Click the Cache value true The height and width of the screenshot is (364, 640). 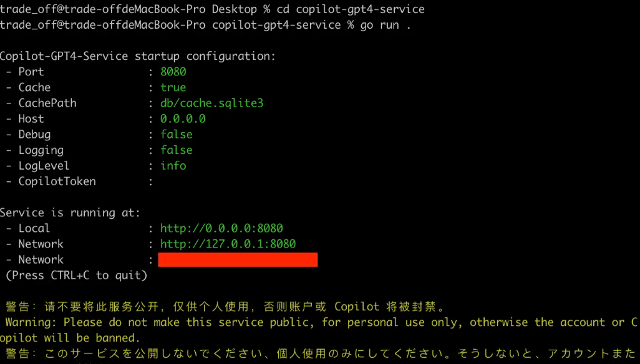pyautogui.click(x=173, y=87)
